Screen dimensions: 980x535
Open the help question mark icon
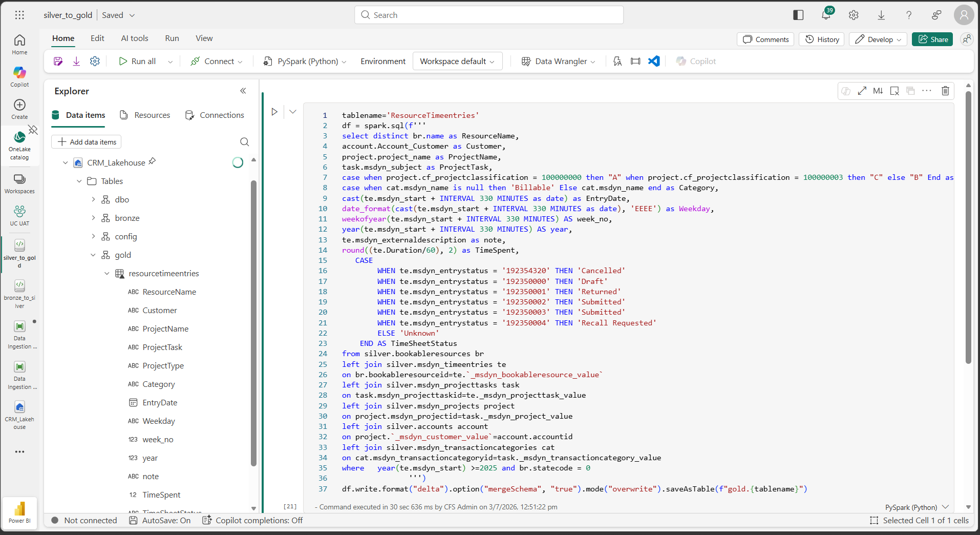coord(909,15)
